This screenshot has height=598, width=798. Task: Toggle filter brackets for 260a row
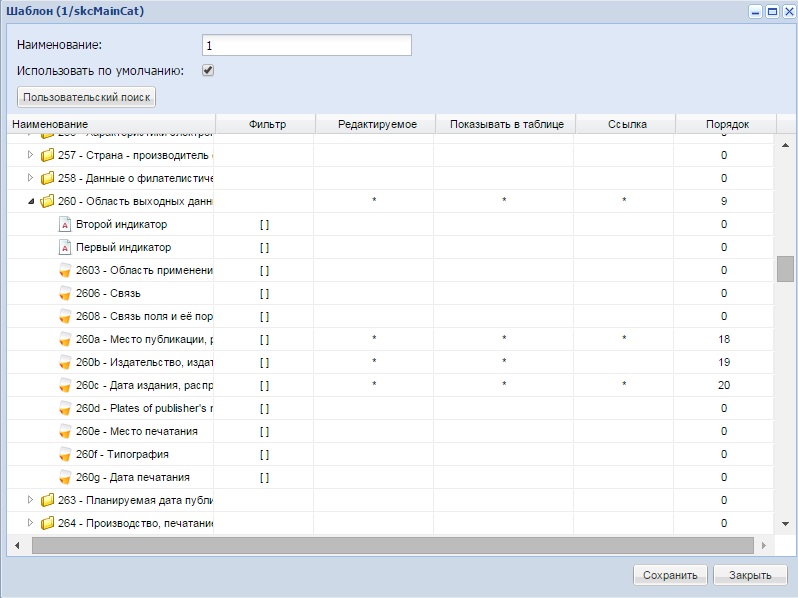tap(264, 339)
